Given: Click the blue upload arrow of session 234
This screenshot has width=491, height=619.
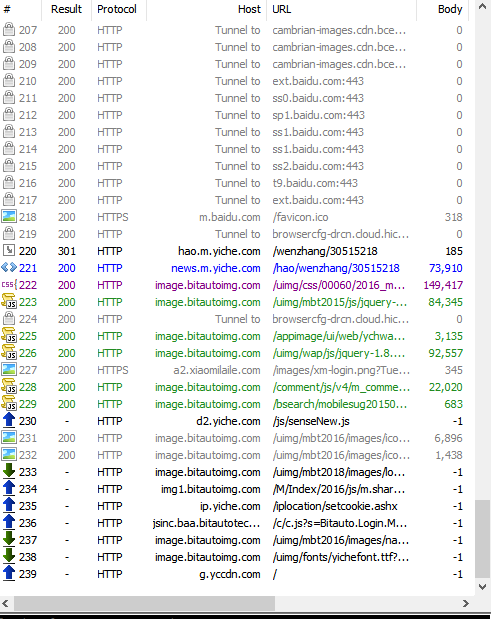Looking at the screenshot, I should coord(9,488).
